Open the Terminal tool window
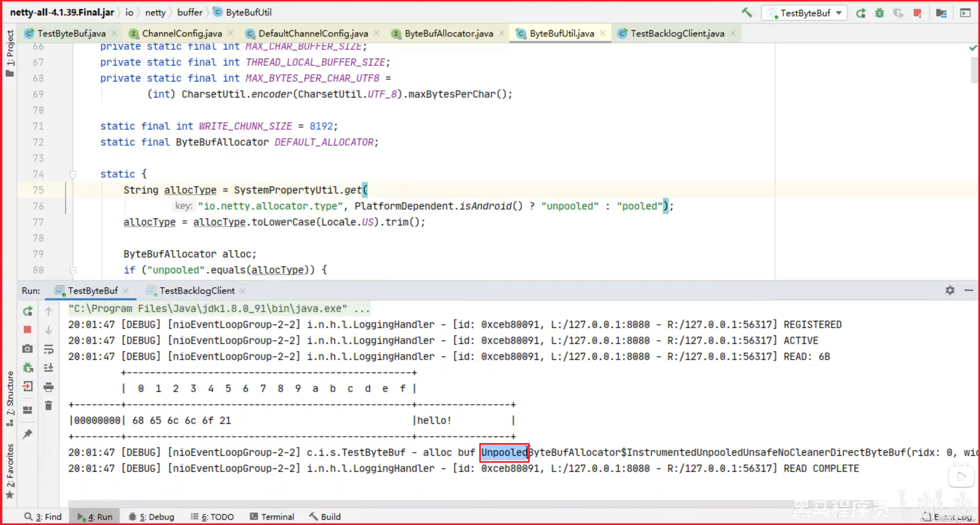Viewport: 980px width, 525px height. click(x=272, y=517)
